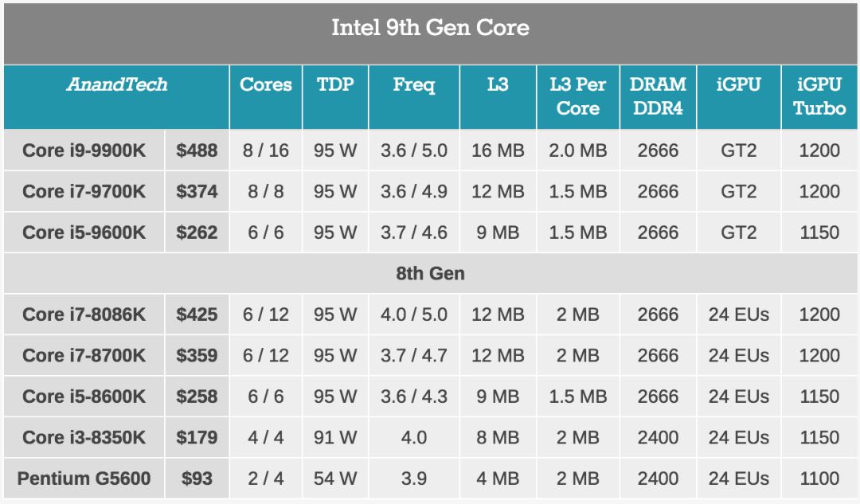
Task: Click the iGPU Turbo column header
Action: (x=819, y=96)
